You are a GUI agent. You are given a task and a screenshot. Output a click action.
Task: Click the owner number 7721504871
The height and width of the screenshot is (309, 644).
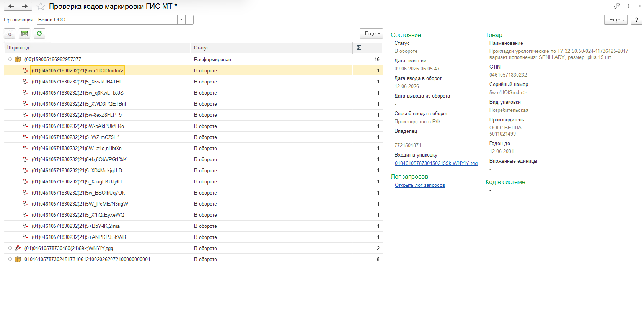click(408, 145)
